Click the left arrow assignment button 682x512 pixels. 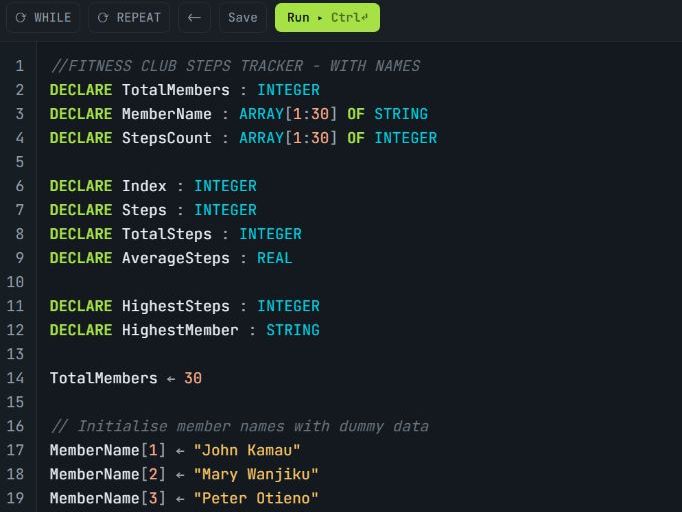click(194, 18)
